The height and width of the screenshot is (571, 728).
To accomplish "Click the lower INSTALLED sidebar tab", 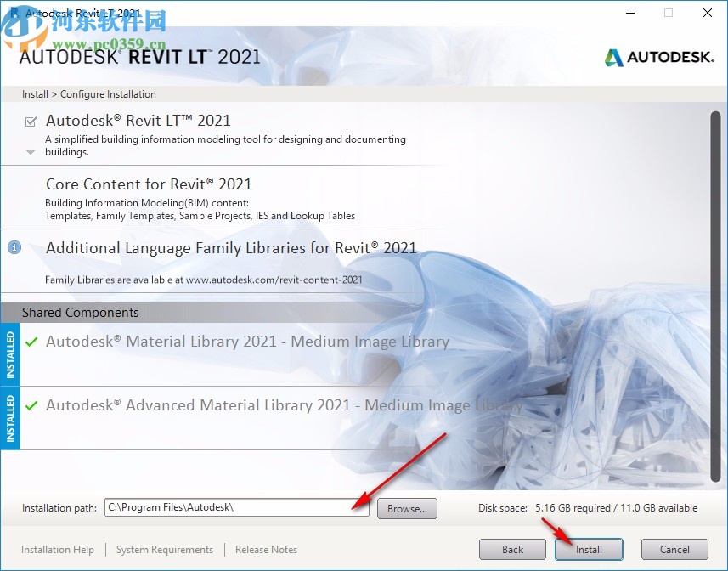I will 11,417.
